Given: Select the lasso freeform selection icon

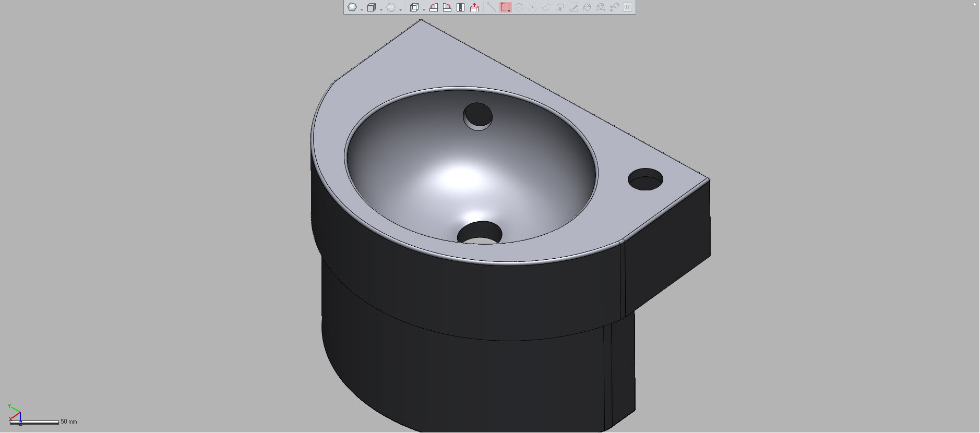Looking at the screenshot, I should tap(546, 7).
